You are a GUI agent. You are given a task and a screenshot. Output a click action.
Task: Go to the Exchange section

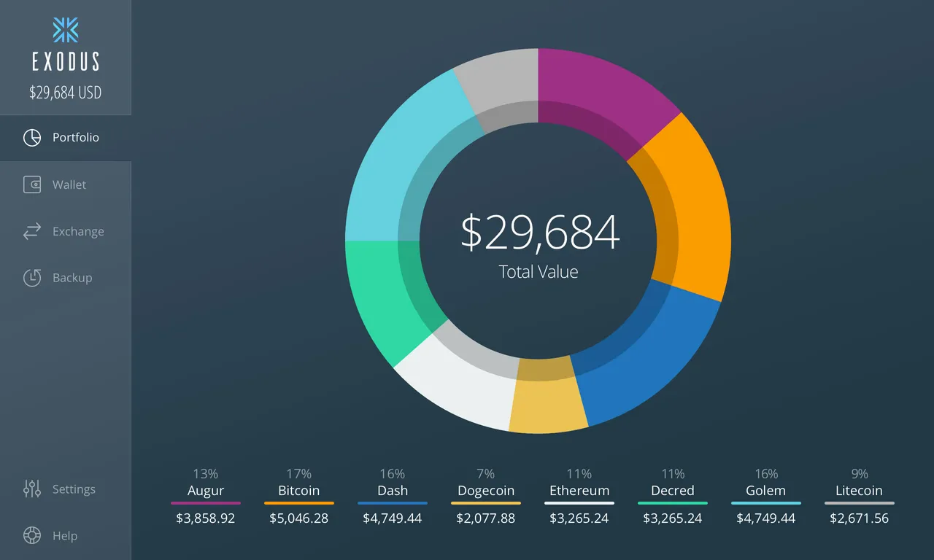66,231
